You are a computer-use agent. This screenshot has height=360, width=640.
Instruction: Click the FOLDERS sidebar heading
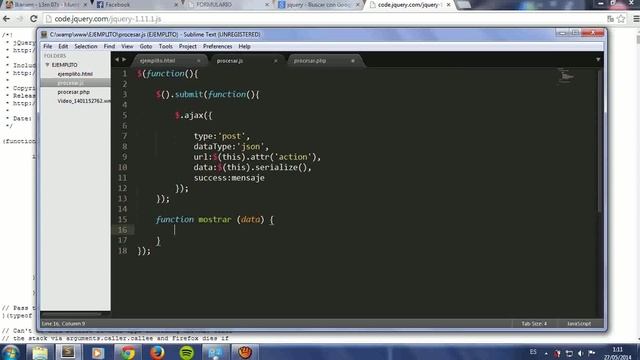55,56
